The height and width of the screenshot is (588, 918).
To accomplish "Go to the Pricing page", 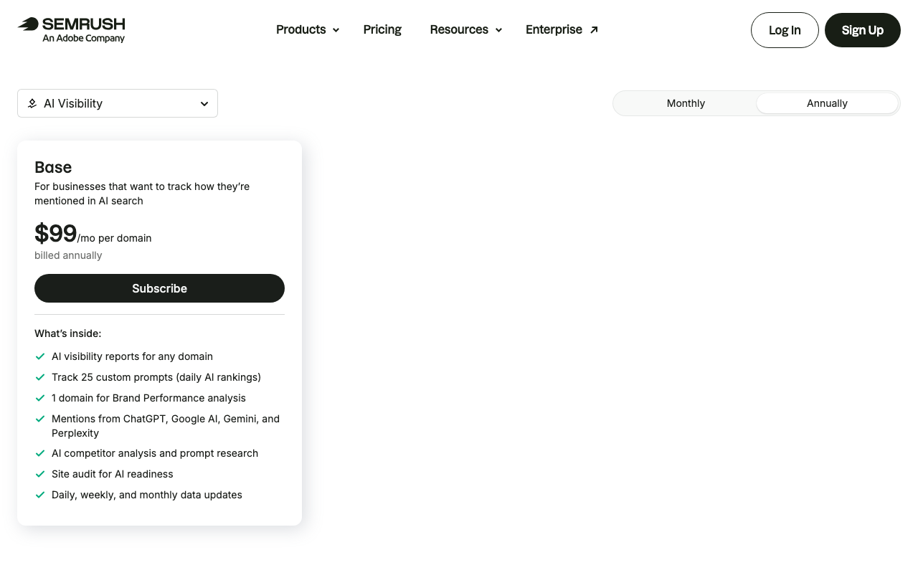I will 382,29.
